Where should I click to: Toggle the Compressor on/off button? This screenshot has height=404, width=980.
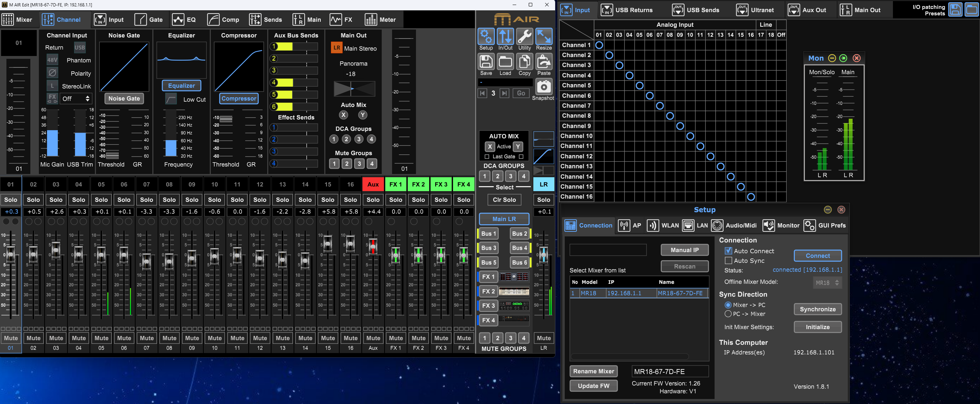[239, 98]
